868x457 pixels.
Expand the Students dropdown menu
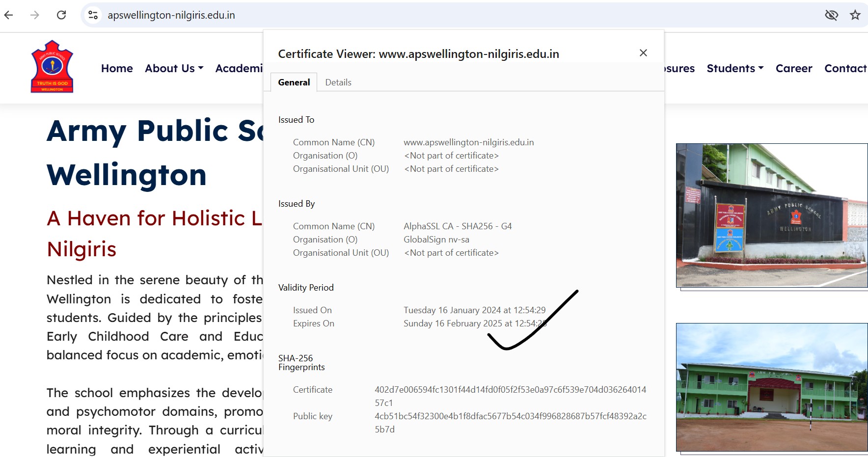(734, 69)
